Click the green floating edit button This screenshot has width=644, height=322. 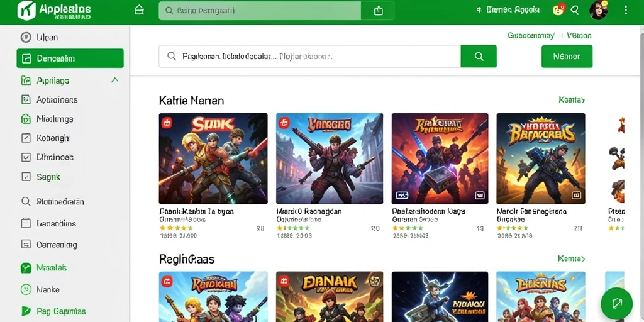click(x=616, y=304)
